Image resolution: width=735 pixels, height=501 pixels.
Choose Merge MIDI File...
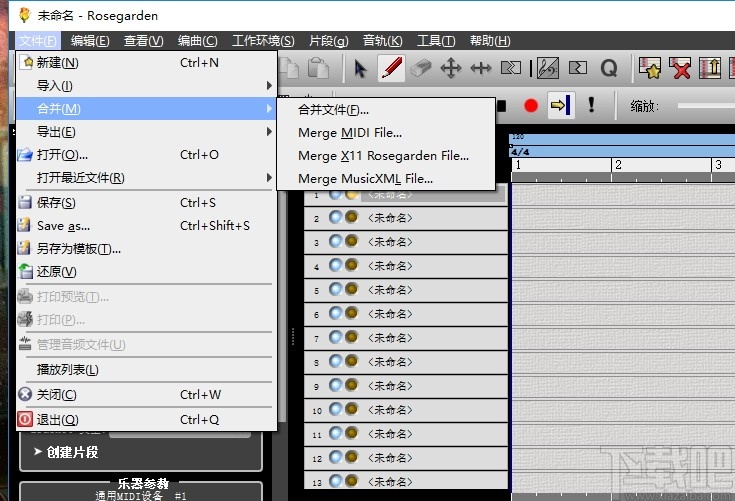(x=386, y=133)
